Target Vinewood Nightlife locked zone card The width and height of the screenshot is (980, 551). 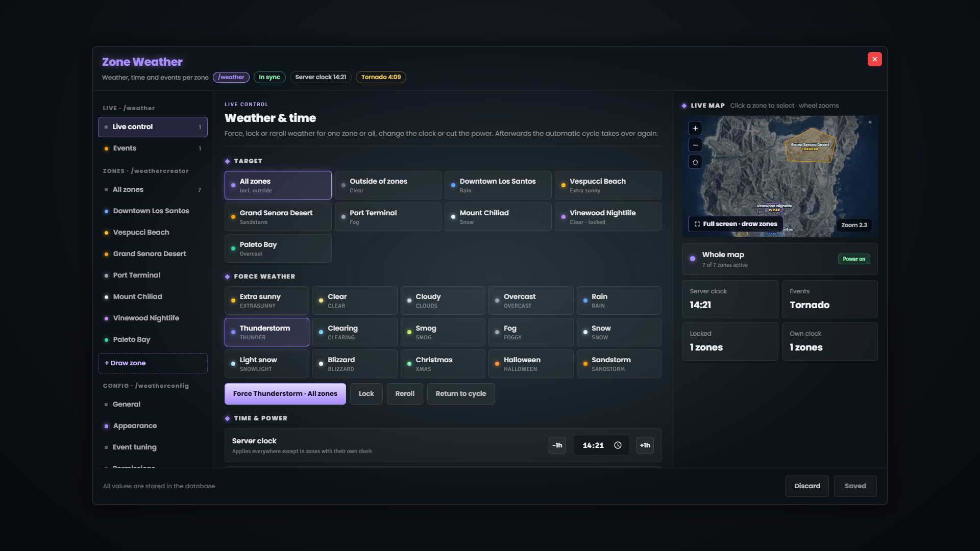click(608, 217)
